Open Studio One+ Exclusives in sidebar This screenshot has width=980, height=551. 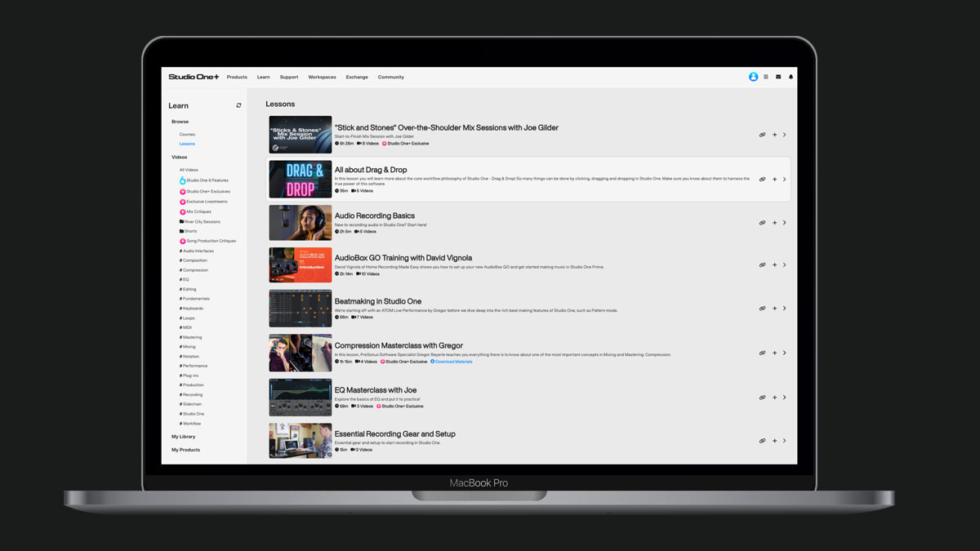click(205, 192)
